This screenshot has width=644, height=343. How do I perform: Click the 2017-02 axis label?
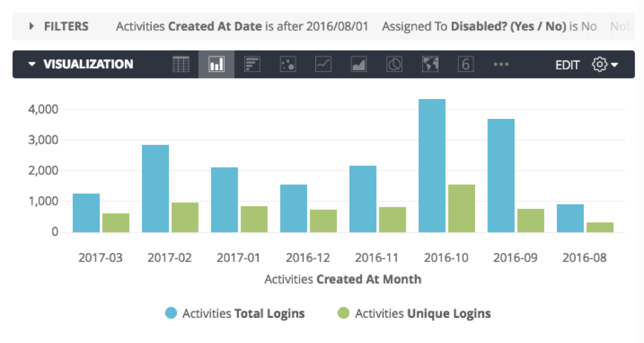point(170,258)
